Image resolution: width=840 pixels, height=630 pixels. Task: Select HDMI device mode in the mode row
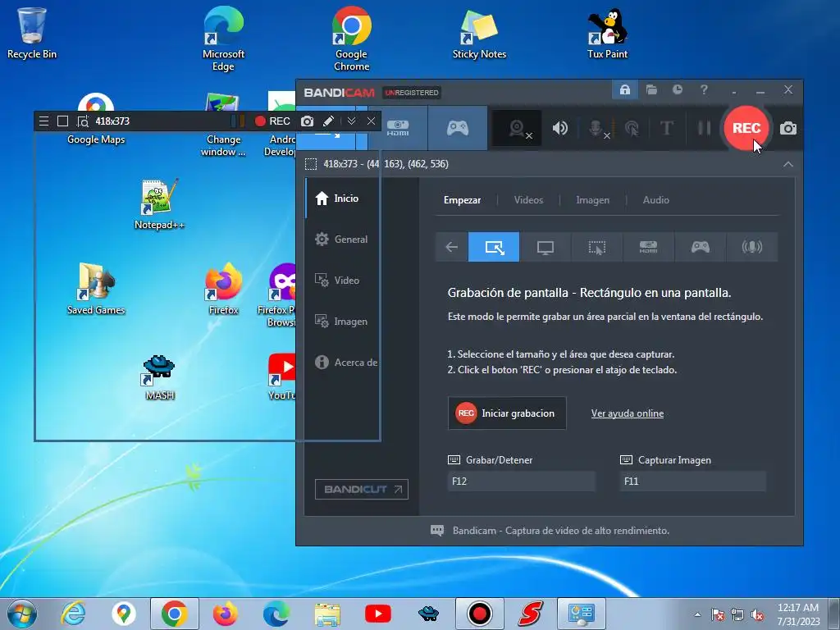coord(648,247)
